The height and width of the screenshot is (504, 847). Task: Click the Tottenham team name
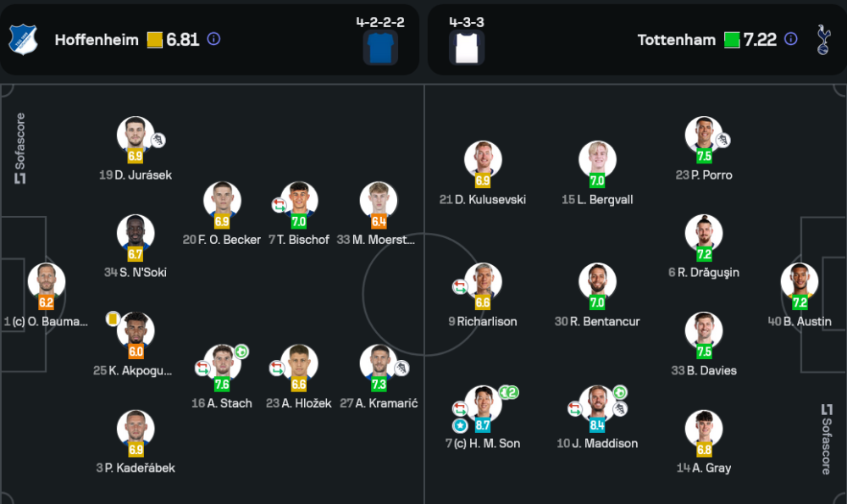676,40
